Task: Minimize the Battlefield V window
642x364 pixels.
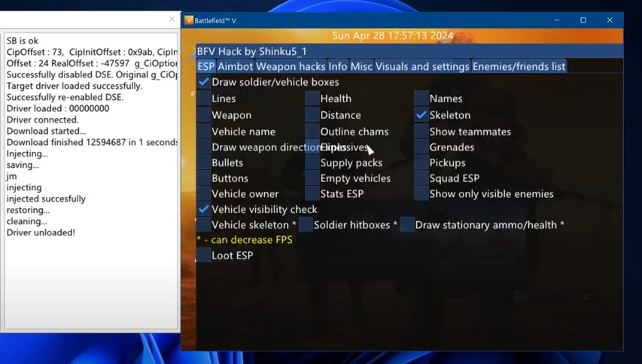Action: (x=557, y=20)
